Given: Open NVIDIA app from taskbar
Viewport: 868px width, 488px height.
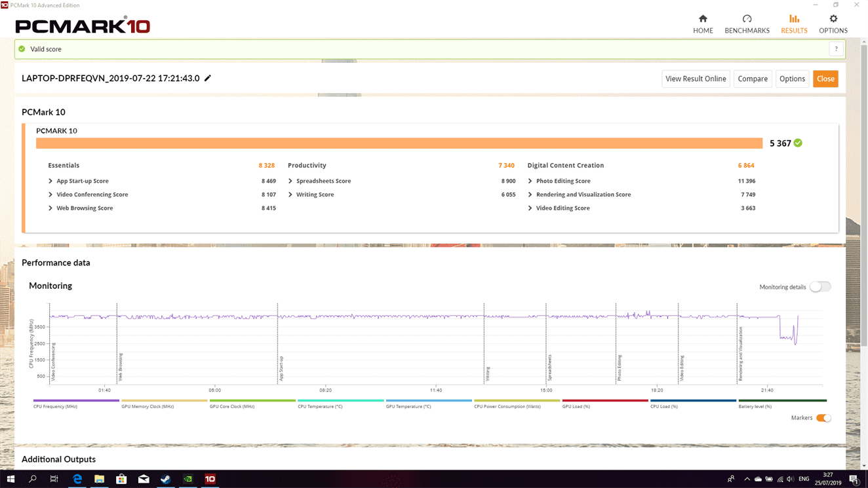Looking at the screenshot, I should (x=188, y=479).
